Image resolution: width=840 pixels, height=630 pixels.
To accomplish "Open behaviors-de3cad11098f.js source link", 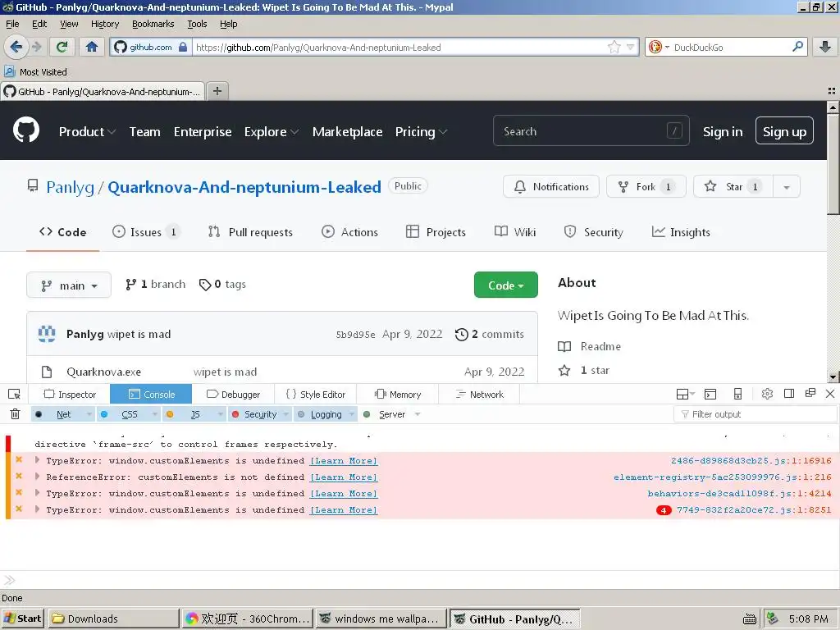I will (739, 493).
